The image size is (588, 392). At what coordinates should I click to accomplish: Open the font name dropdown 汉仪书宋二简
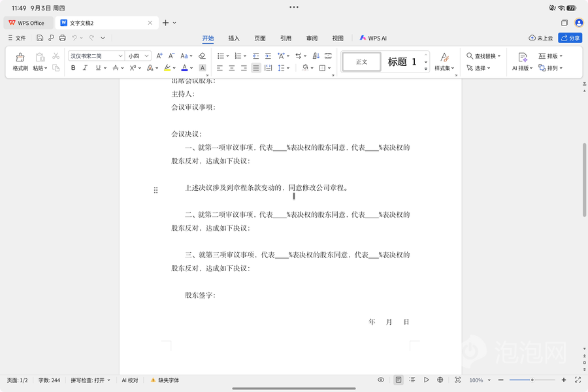[x=96, y=56]
